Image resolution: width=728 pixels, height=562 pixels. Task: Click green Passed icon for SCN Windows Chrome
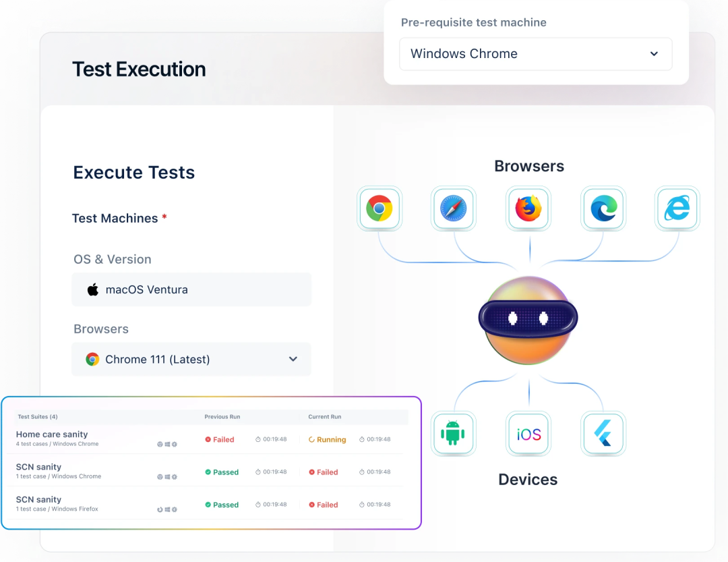208,472
